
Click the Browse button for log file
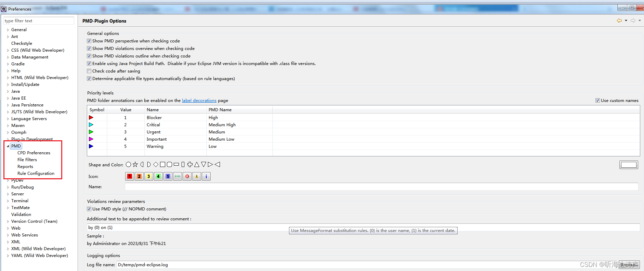tap(629, 264)
